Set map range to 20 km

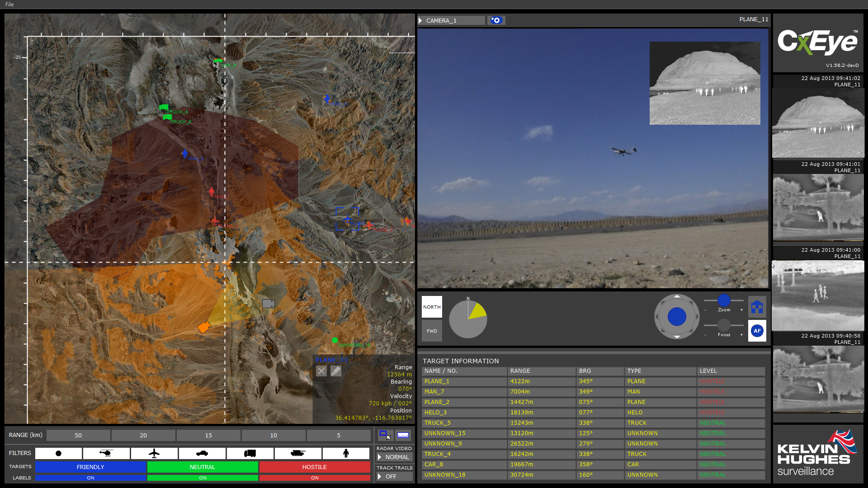[143, 435]
